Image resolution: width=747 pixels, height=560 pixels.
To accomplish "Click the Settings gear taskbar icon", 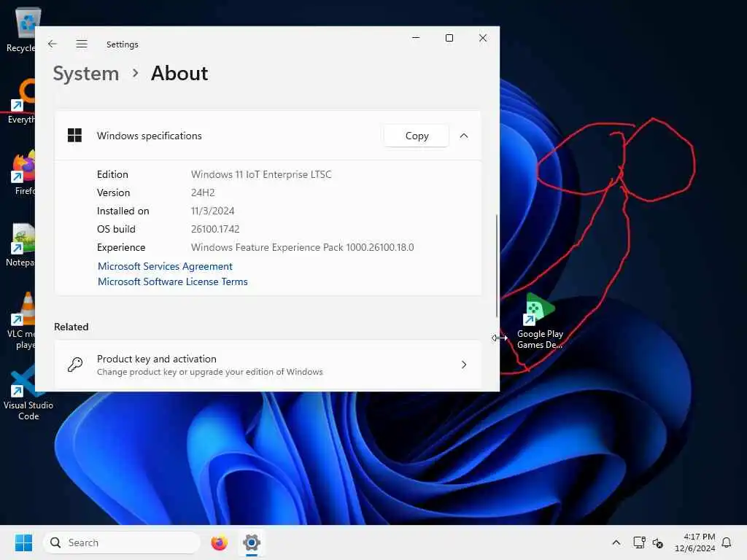I will [x=252, y=542].
